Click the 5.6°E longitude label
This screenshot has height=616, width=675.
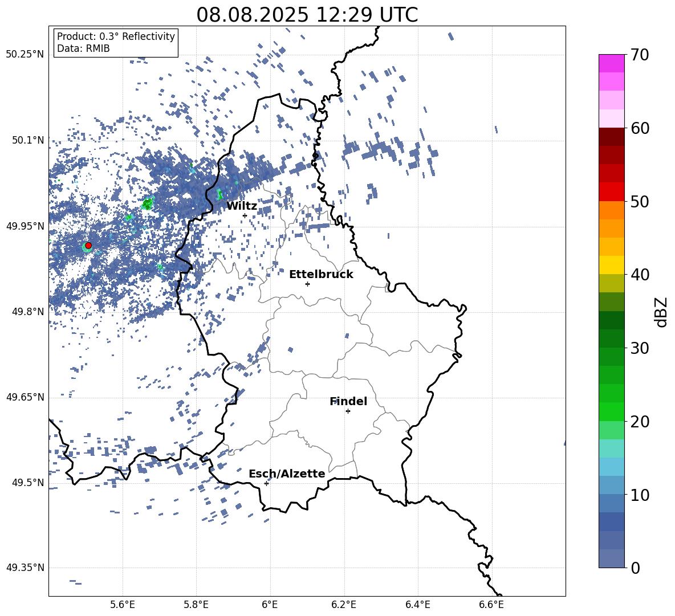click(x=123, y=605)
